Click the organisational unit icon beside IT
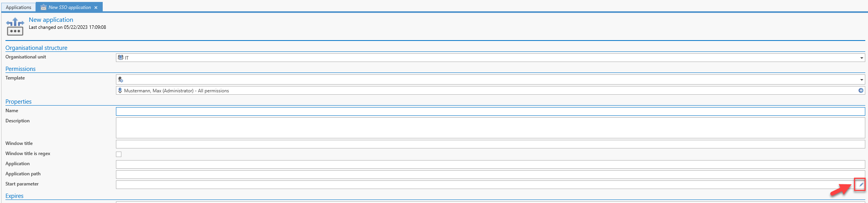 [121, 58]
